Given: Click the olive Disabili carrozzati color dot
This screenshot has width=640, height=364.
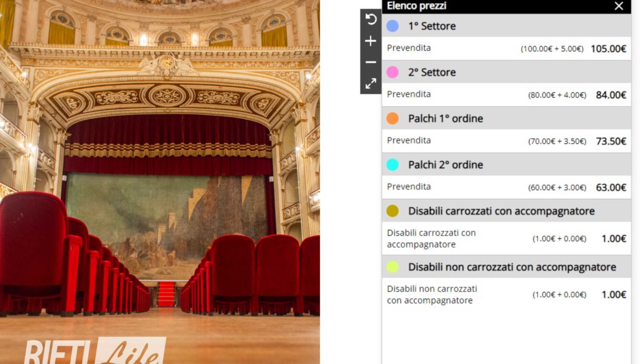Looking at the screenshot, I should (392, 211).
